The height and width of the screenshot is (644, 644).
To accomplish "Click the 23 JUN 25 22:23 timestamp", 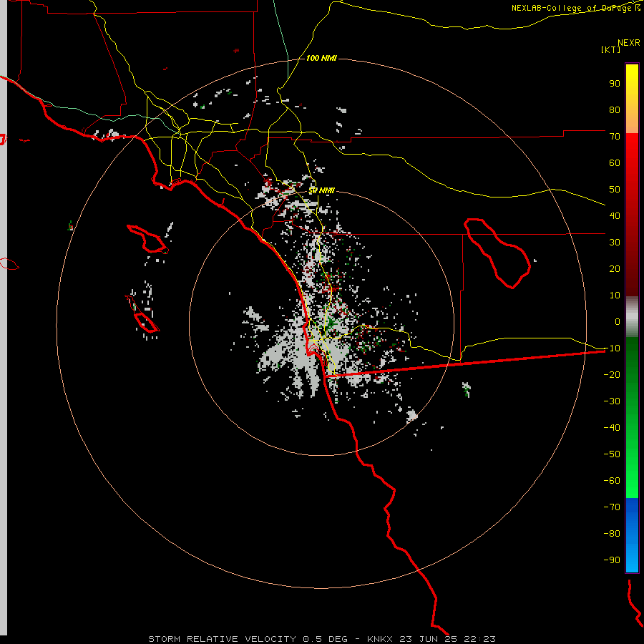I will pyautogui.click(x=447, y=639).
